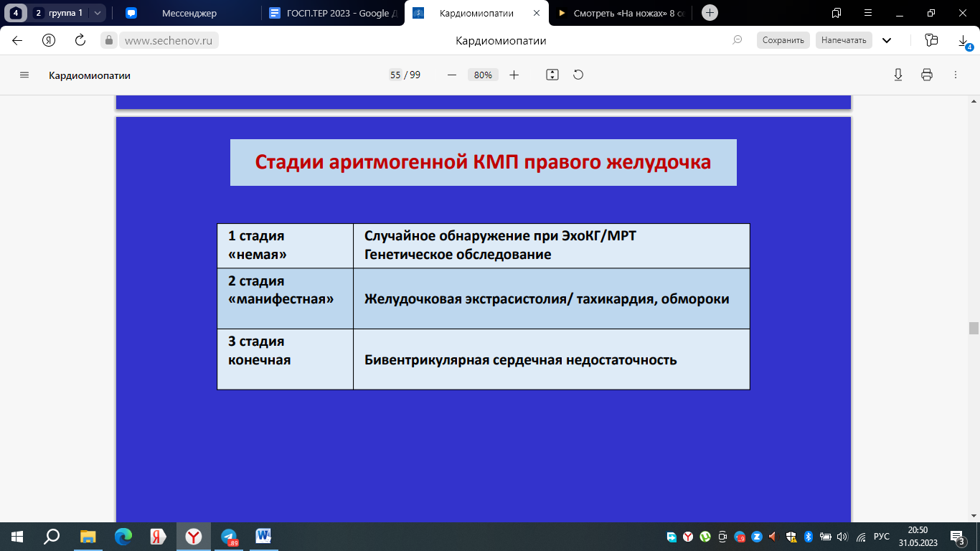Switch keyboard language РУС indicator
Image resolution: width=980 pixels, height=551 pixels.
tap(882, 536)
